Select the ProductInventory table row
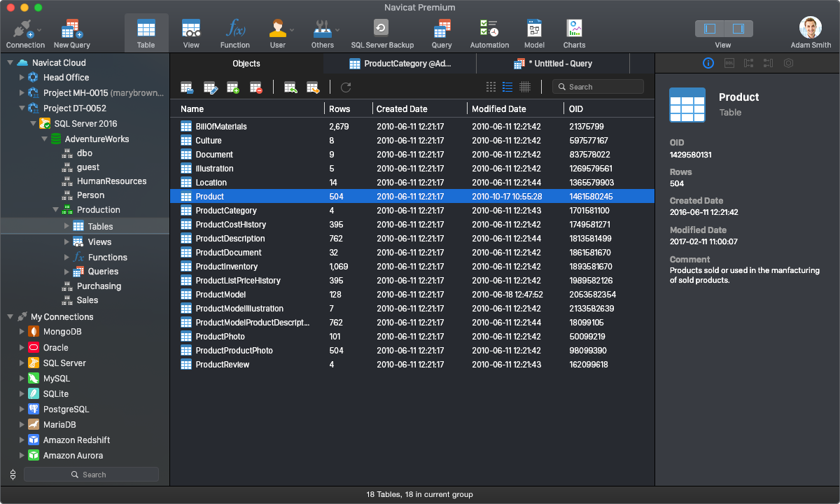Image resolution: width=840 pixels, height=504 pixels. (x=412, y=267)
